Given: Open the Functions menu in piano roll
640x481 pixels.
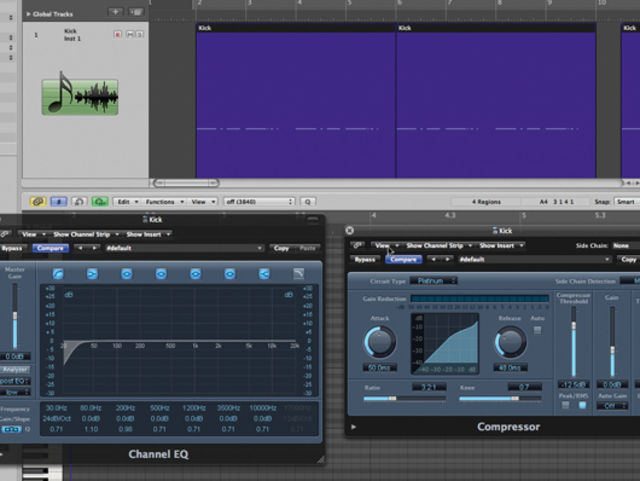Looking at the screenshot, I should (164, 202).
